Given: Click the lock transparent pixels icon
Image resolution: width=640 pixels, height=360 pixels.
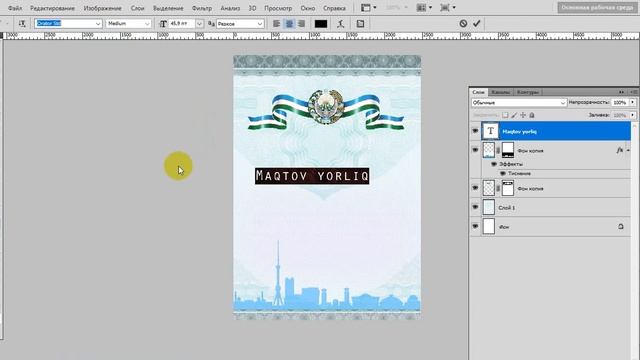Looking at the screenshot, I should tap(505, 115).
